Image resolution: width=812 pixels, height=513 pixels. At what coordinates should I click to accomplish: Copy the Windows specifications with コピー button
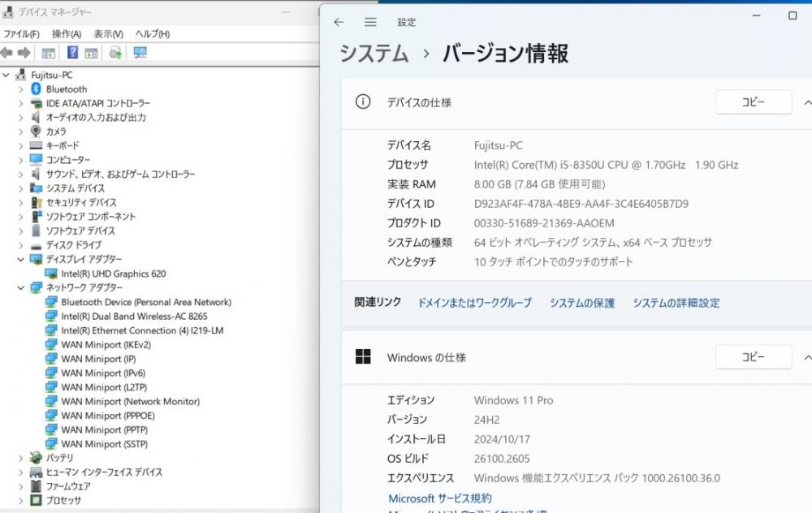753,356
